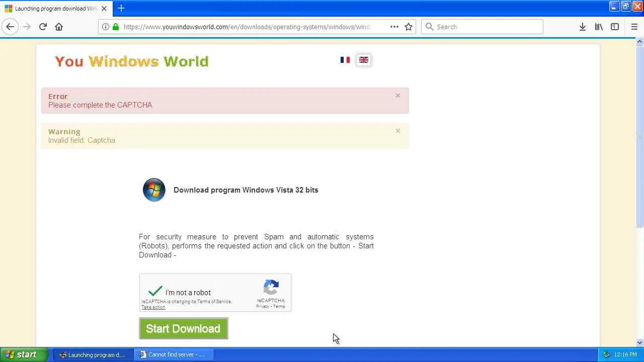Viewport: 644px width, 362px height.
Task: Close the browser window
Action: coord(637,7)
